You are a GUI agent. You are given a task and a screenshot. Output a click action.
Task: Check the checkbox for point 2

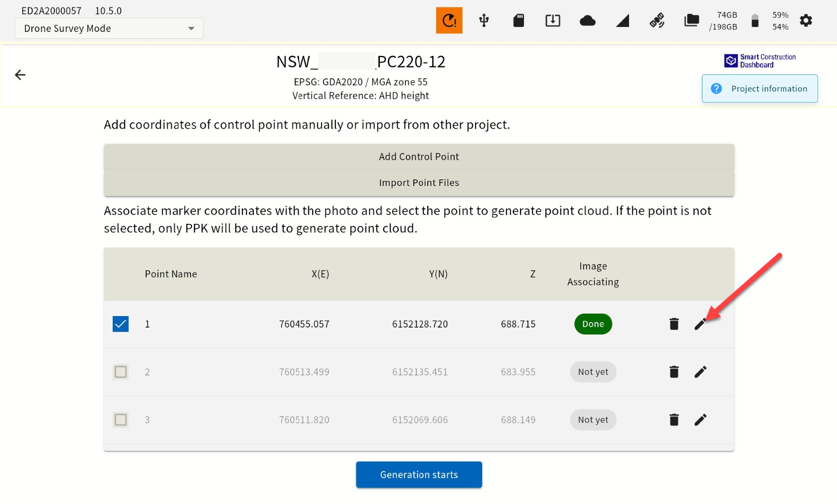pos(121,372)
